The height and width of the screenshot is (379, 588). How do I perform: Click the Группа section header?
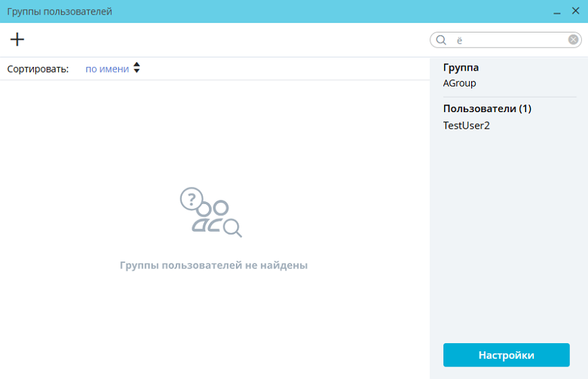click(x=461, y=68)
